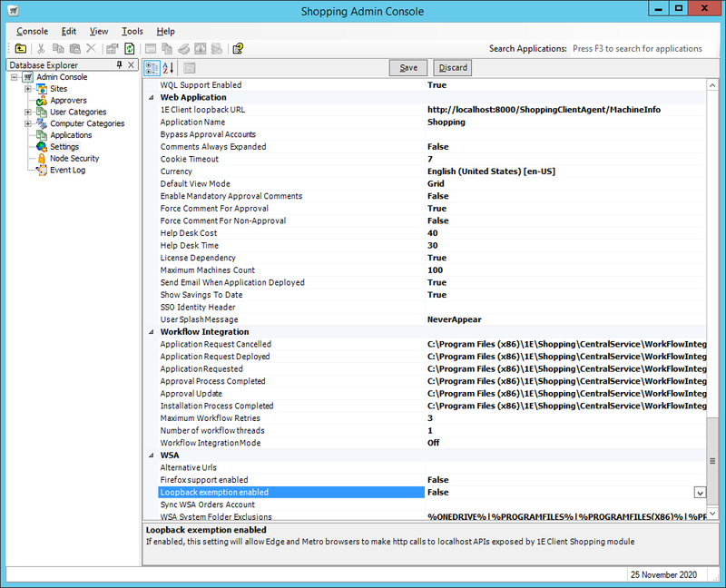The width and height of the screenshot is (726, 588).
Task: Collapse the WSA property category
Action: point(151,456)
